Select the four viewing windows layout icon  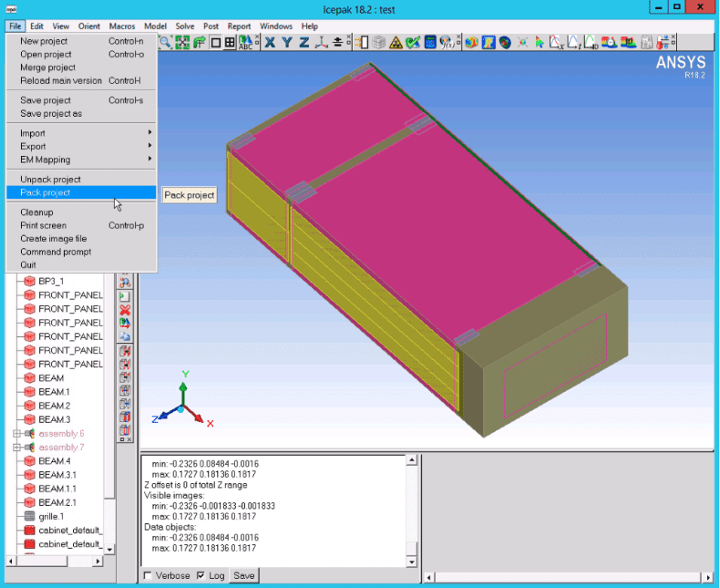(x=230, y=43)
